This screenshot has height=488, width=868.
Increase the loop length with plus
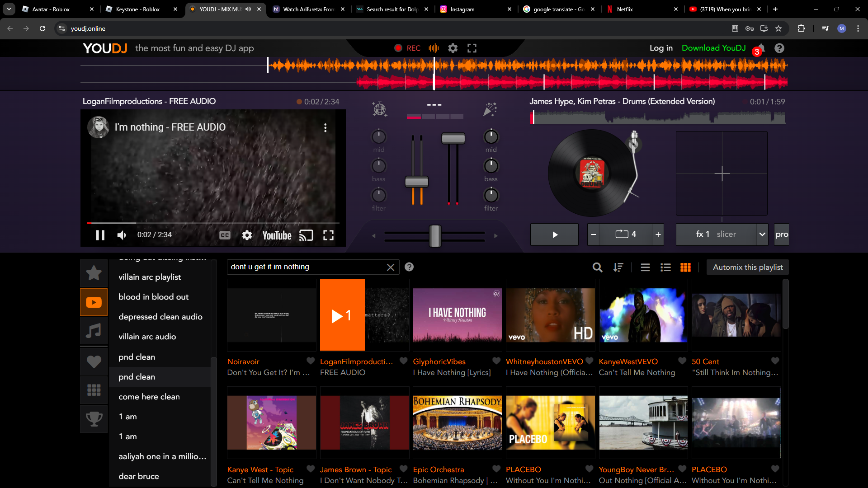(x=658, y=235)
